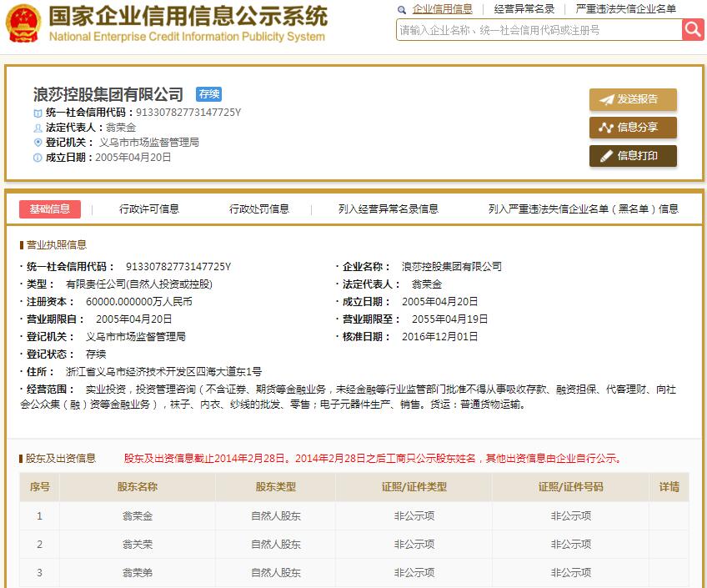Select 严重违法失信企业名单 search category

[x=625, y=9]
